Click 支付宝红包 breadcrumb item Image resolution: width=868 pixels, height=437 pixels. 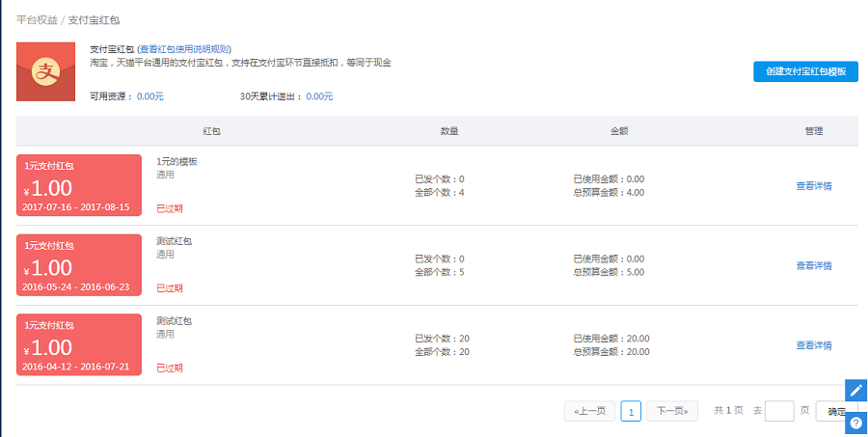pyautogui.click(x=95, y=20)
